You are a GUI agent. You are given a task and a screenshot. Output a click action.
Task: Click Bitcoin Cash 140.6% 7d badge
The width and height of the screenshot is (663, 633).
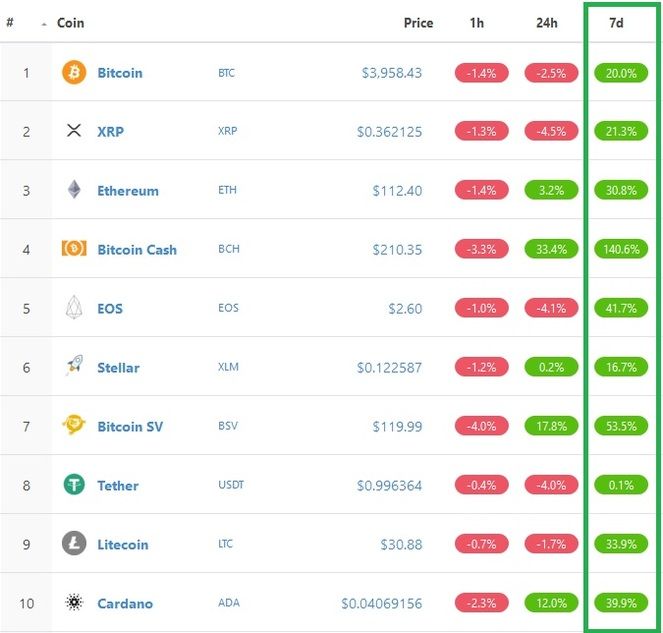621,249
